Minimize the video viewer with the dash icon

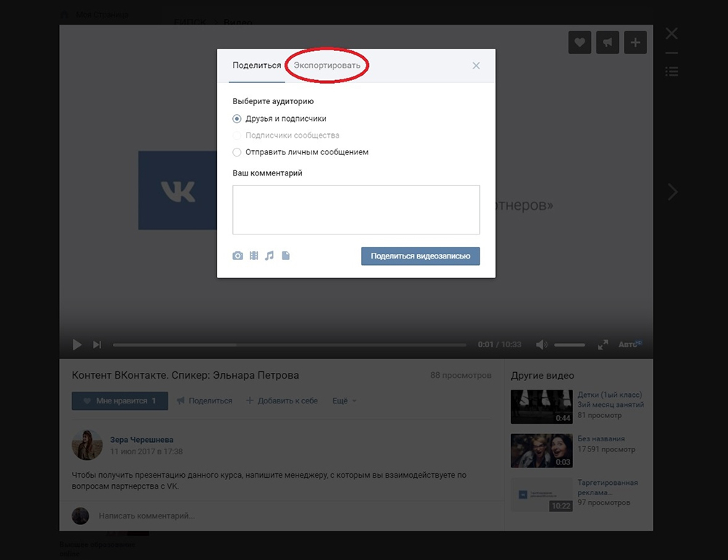[x=671, y=53]
